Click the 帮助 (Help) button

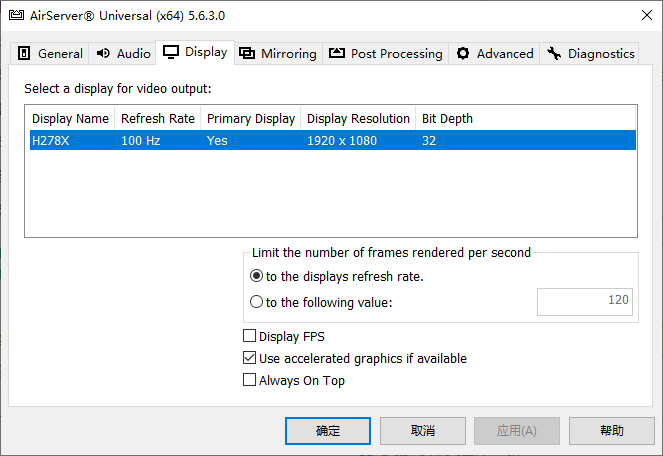tap(611, 431)
